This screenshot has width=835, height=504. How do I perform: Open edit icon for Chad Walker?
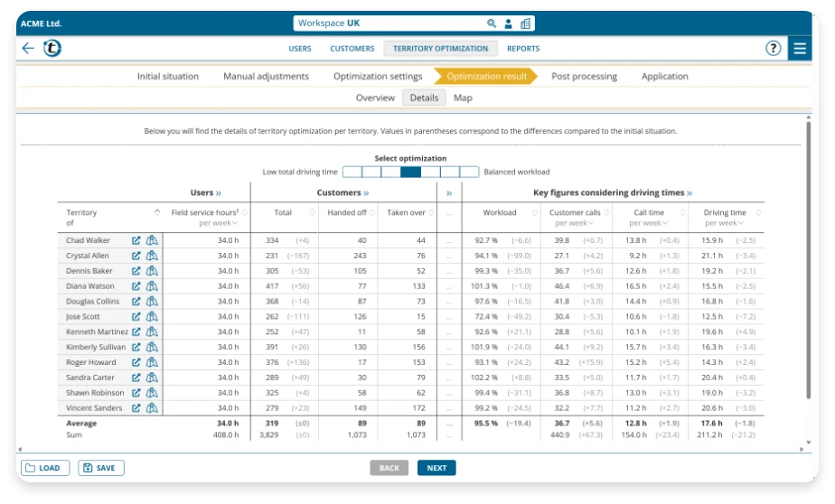[136, 240]
